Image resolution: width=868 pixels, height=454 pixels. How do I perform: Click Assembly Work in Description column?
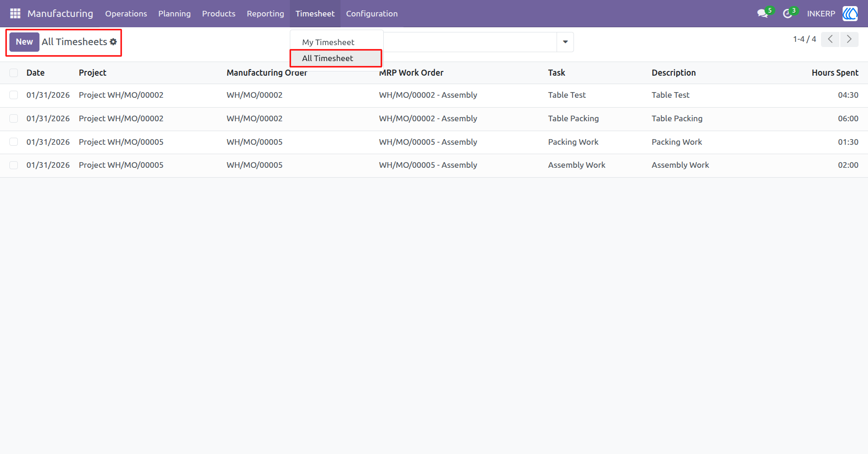tap(680, 165)
